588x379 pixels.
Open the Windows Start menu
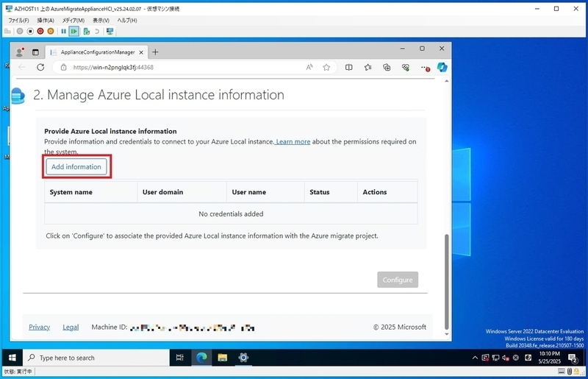(12, 358)
